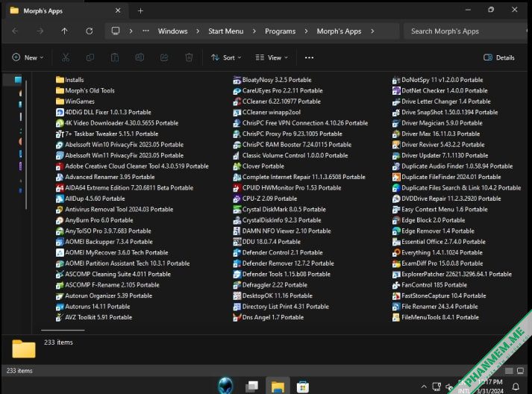Open Microsoft Store on the taskbar
Image resolution: width=532 pixels, height=394 pixels.
303,387
